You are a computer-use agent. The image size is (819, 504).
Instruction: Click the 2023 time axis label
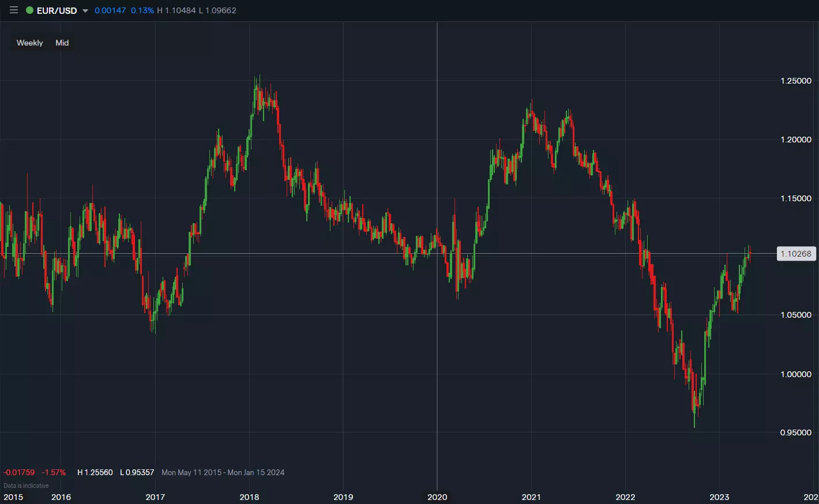point(719,497)
